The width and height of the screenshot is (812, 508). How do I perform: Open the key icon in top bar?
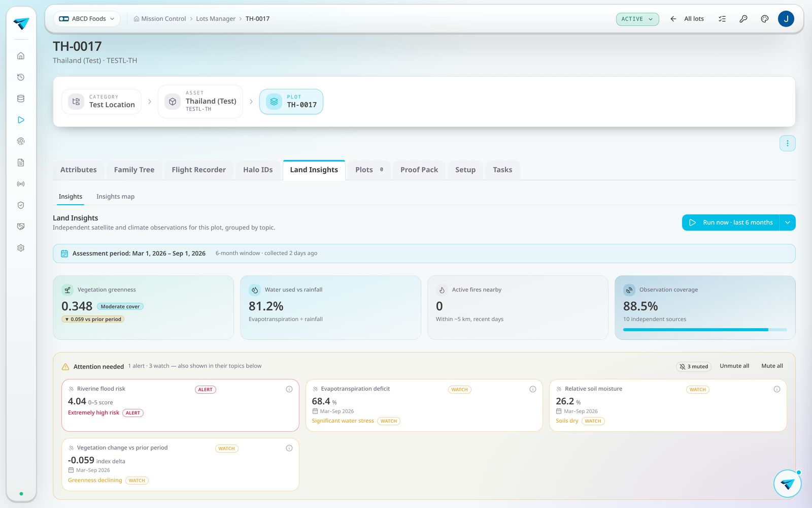[x=743, y=19]
